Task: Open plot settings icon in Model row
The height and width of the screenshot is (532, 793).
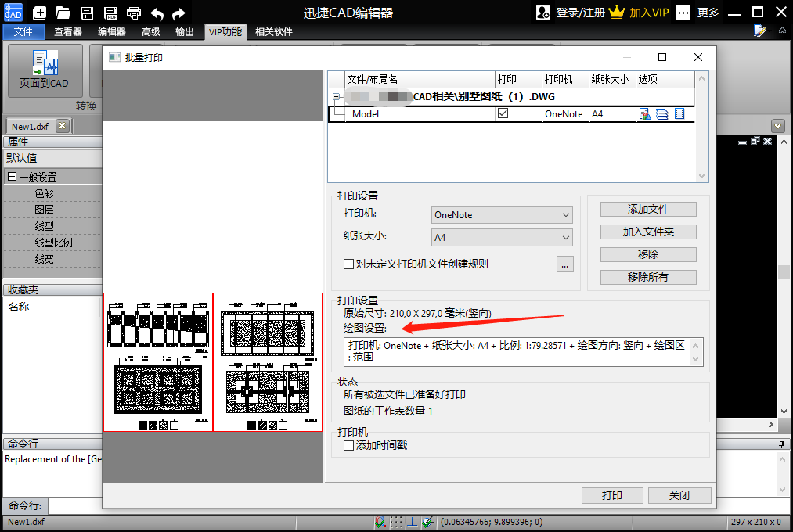Action: [645, 114]
